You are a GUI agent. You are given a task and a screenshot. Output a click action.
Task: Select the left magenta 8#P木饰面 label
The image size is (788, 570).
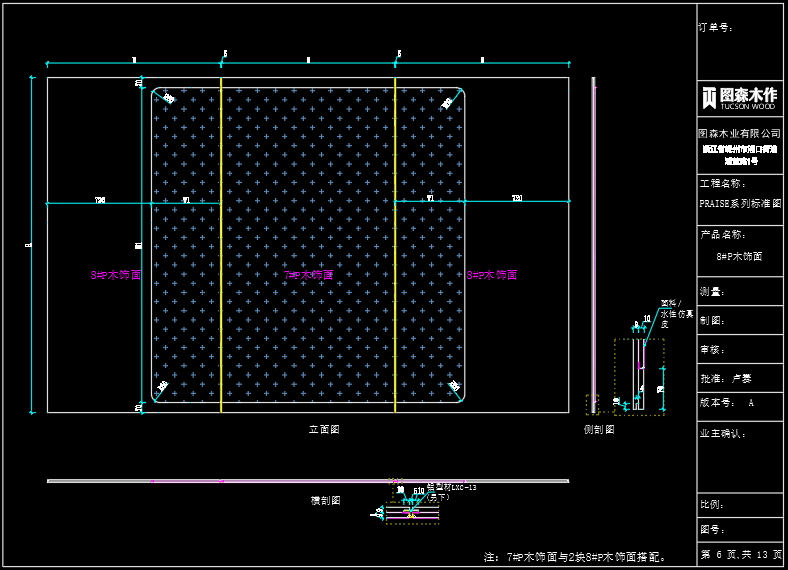click(x=115, y=274)
